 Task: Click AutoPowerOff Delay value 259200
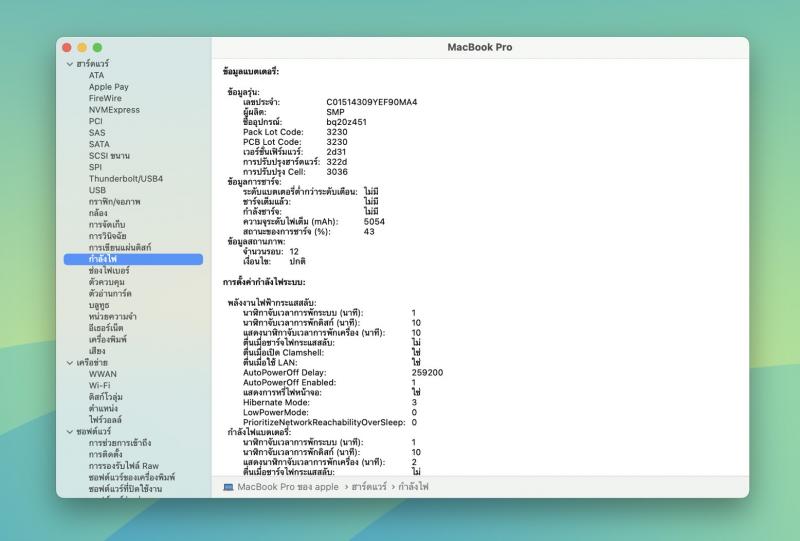(427, 373)
